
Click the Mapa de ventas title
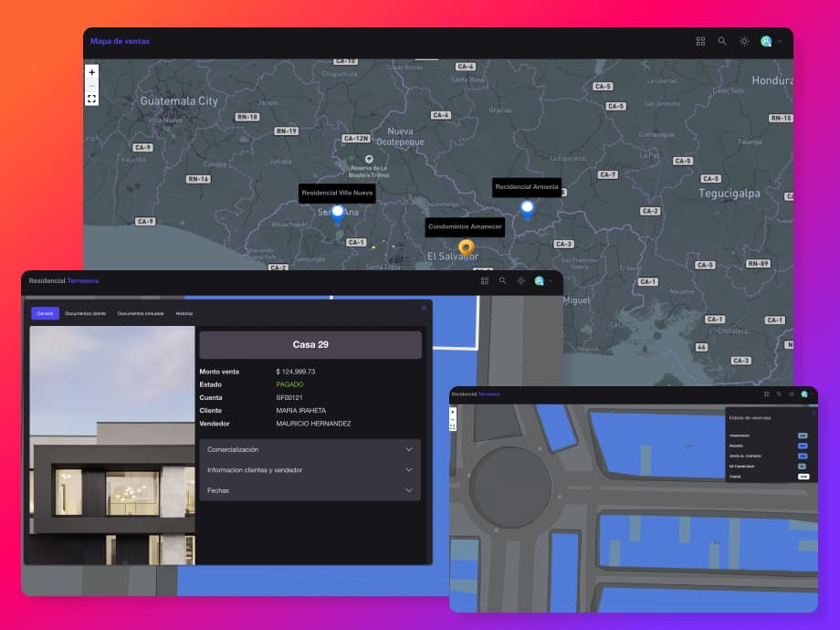[x=120, y=41]
